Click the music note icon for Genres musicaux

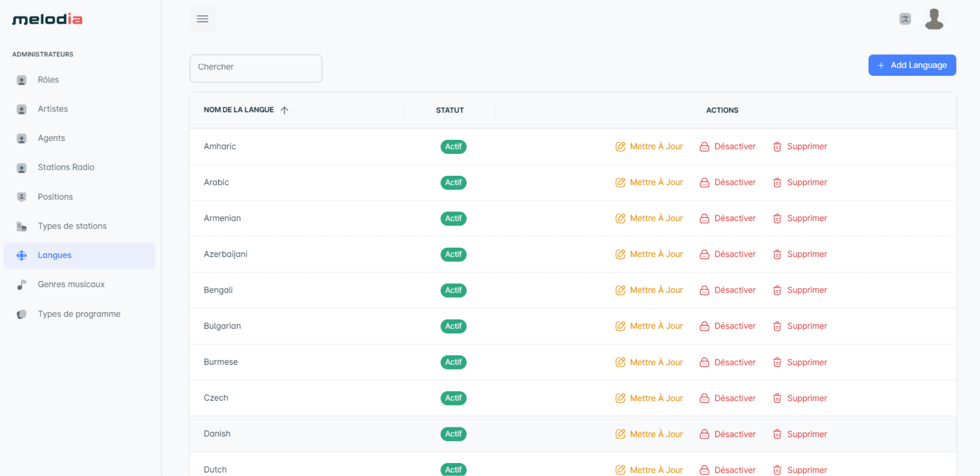click(22, 285)
